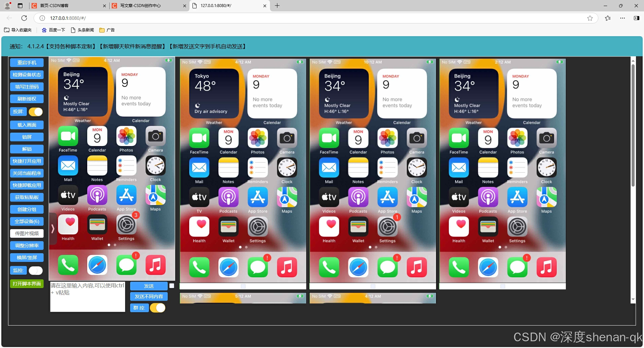
Task: Click the 重启手机 button
Action: pyautogui.click(x=27, y=63)
